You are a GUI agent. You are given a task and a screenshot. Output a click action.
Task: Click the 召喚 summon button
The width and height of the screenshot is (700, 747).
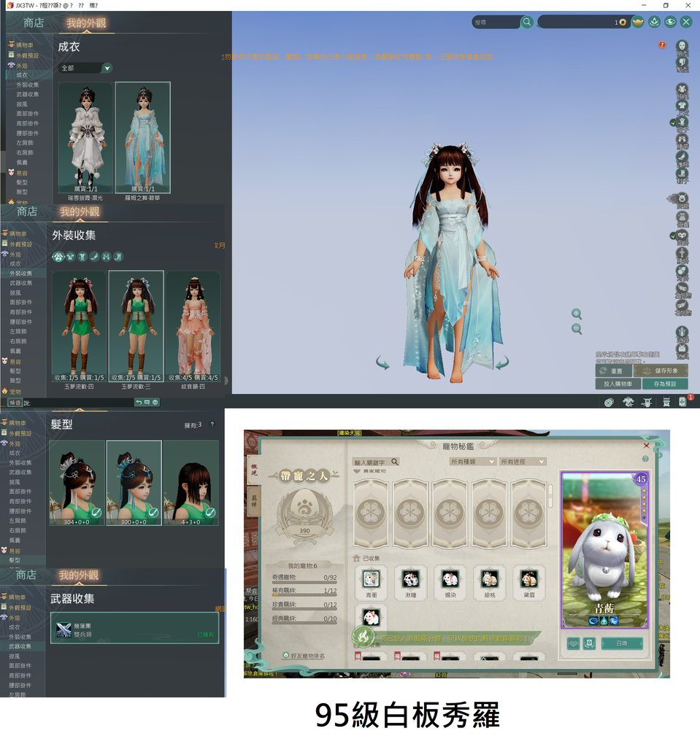(622, 643)
